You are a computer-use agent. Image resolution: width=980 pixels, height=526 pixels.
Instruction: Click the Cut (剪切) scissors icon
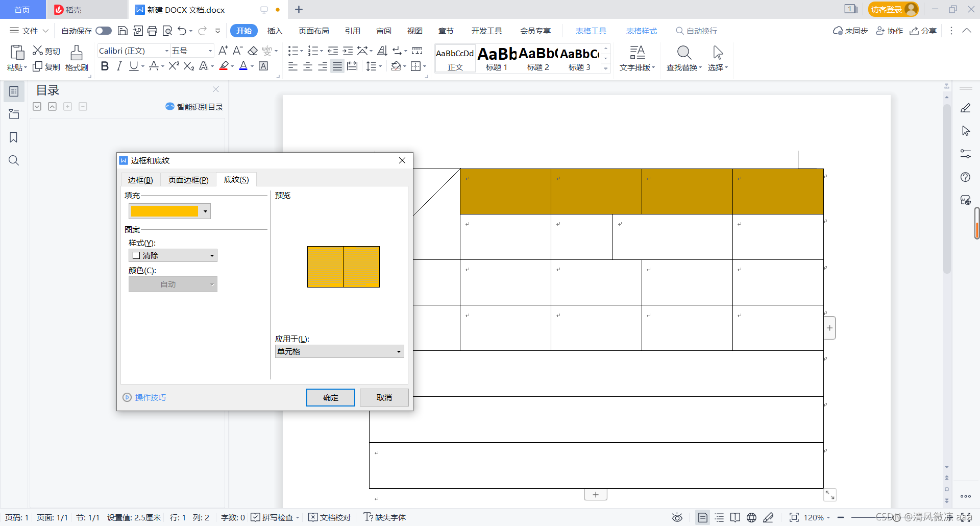click(38, 51)
